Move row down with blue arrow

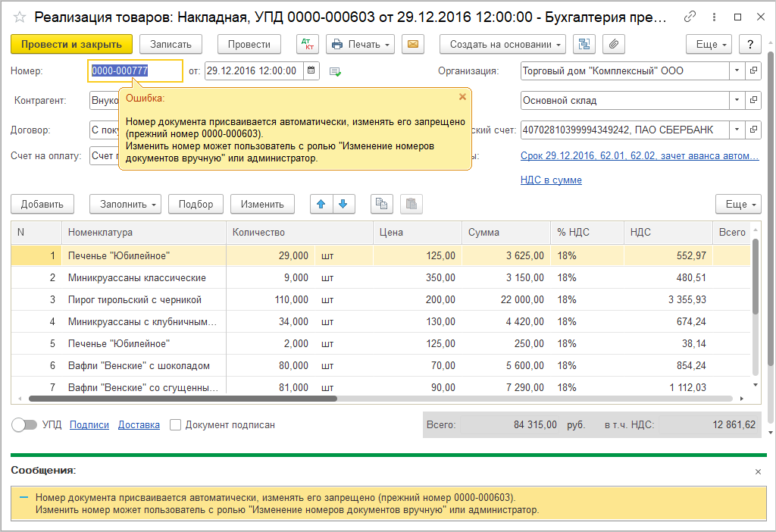click(x=343, y=204)
